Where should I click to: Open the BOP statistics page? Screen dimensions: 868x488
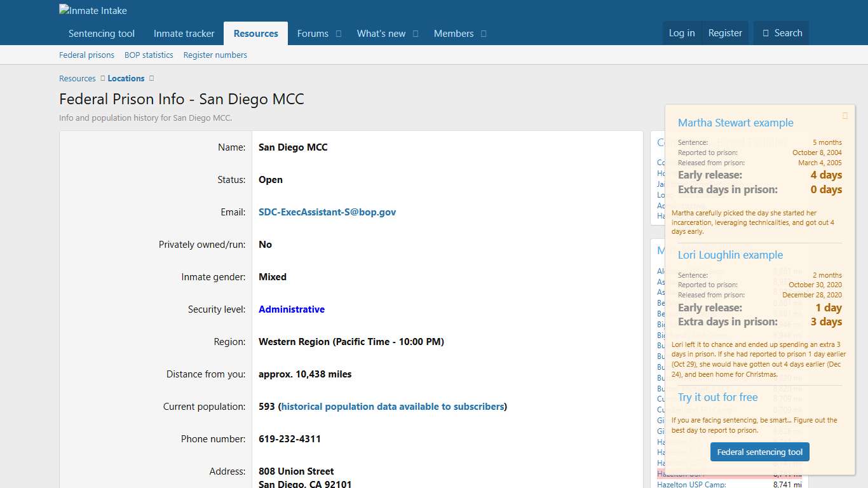click(148, 55)
